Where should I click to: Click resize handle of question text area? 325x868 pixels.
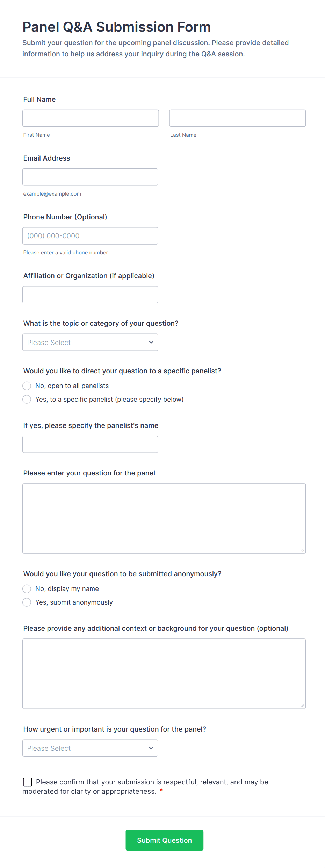point(302,550)
